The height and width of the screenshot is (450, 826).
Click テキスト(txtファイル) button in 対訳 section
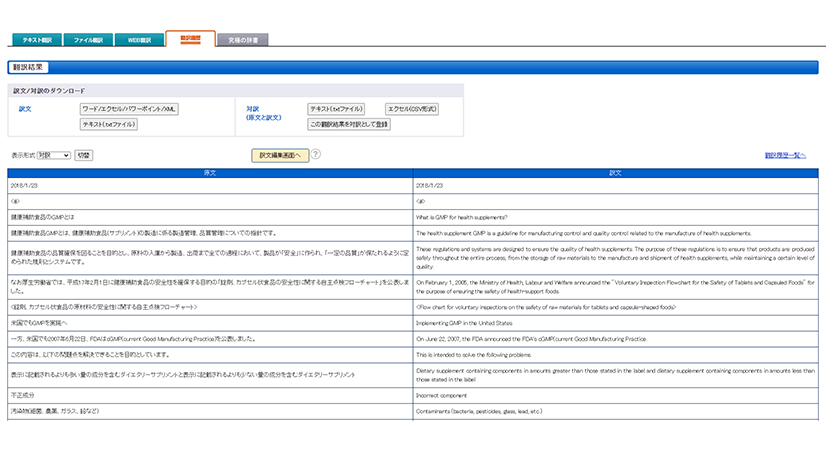[x=340, y=108]
